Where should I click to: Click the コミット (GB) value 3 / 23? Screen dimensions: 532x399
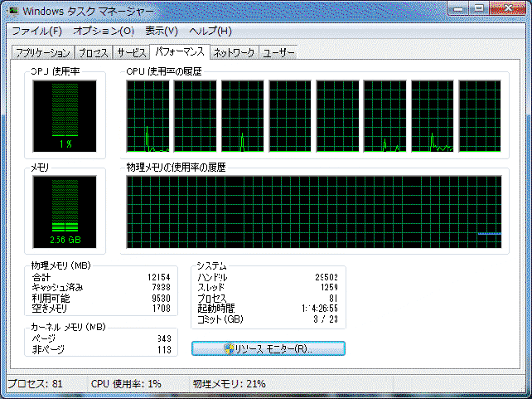326,319
